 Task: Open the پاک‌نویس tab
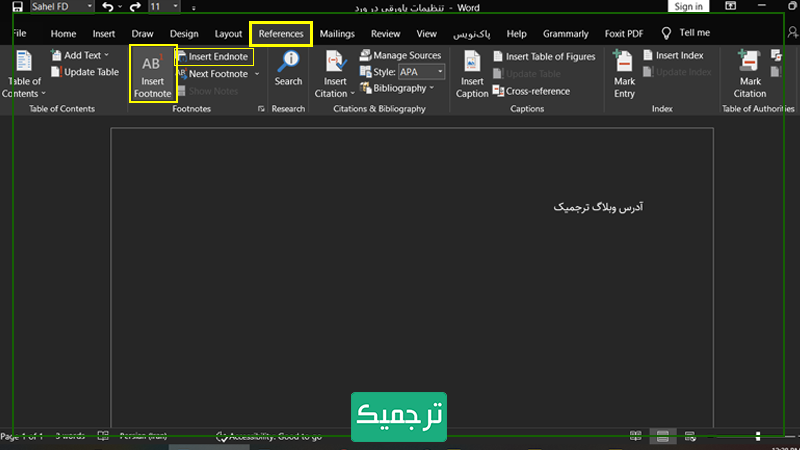coord(471,34)
